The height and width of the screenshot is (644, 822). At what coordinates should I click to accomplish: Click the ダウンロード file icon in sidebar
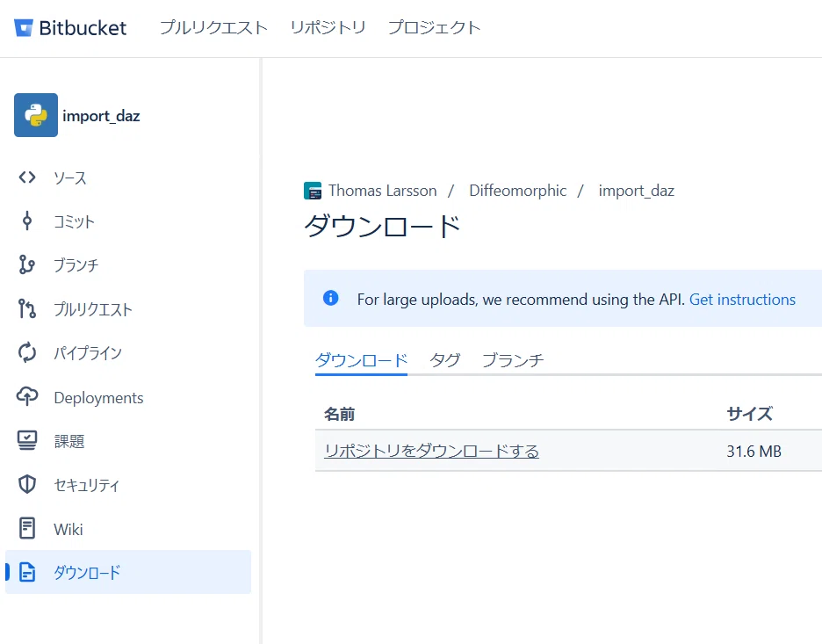pyautogui.click(x=27, y=572)
